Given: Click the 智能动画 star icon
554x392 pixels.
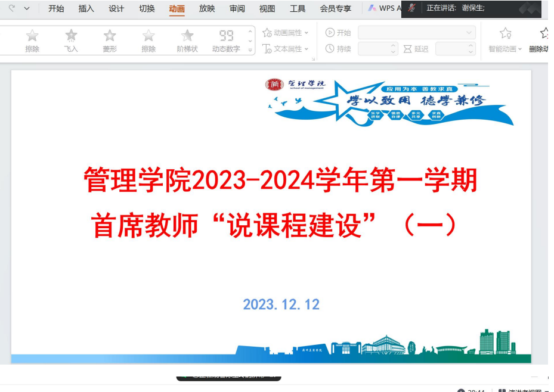Looking at the screenshot, I should point(505,34).
